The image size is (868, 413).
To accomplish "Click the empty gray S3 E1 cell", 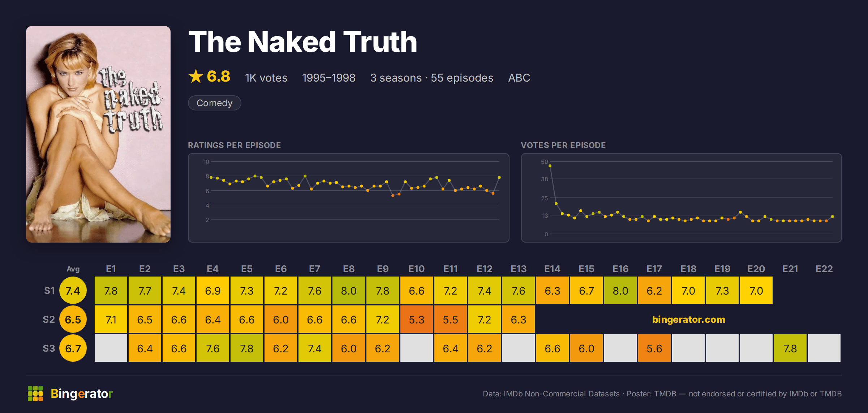I will click(x=111, y=348).
